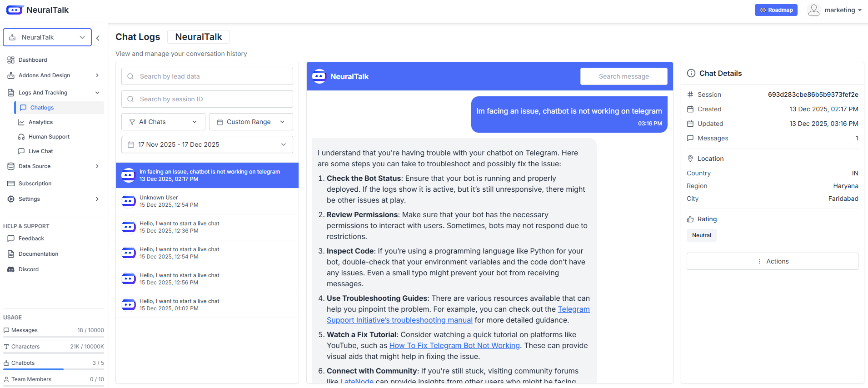Open Live Chat in the sidebar
868x388 pixels.
[40, 151]
